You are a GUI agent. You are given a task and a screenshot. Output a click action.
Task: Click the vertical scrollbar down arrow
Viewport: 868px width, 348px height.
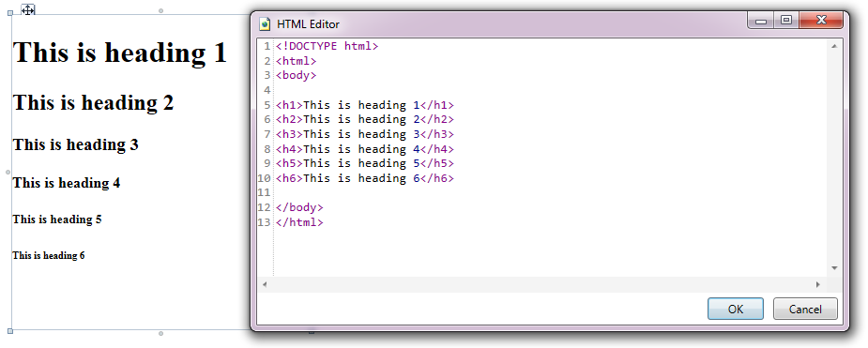pos(834,268)
